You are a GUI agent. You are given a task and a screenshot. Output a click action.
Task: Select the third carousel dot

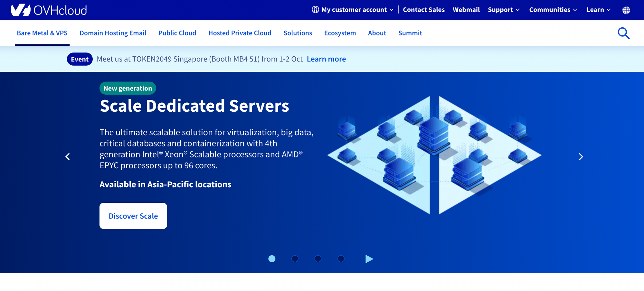(318, 259)
